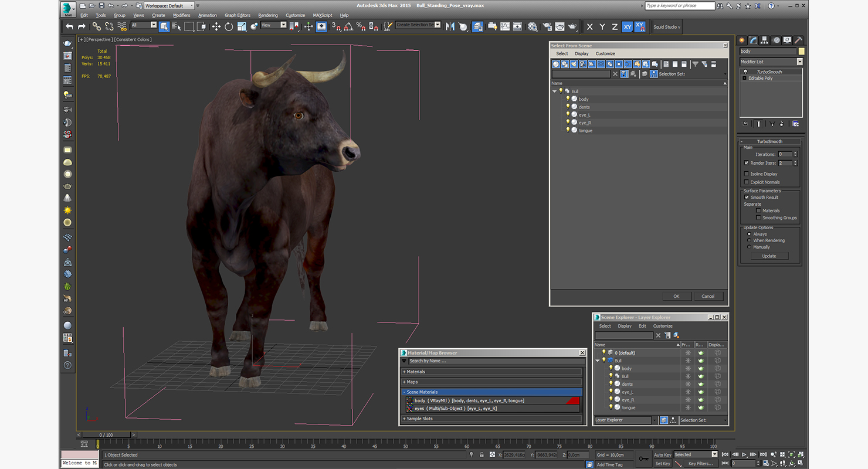Choose the Select and Uniform Scale tool
This screenshot has width=868, height=469.
pos(242,26)
